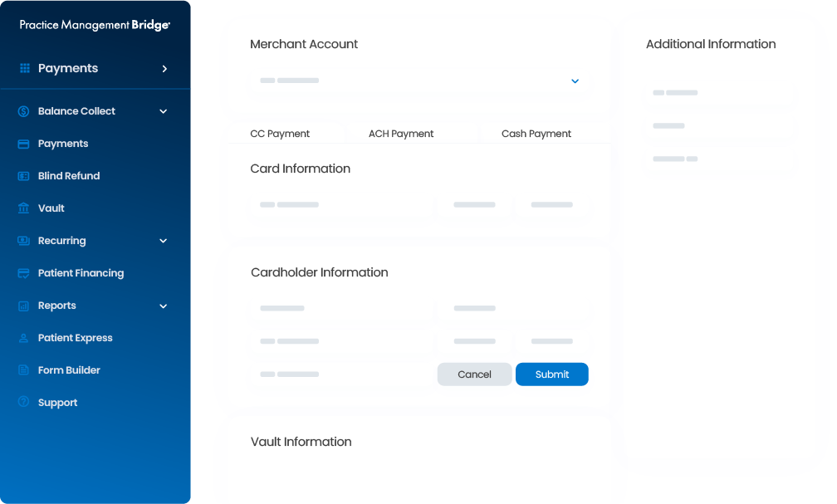Expand the Balance Collect section
Viewport: 837px width, 504px height.
tap(163, 110)
